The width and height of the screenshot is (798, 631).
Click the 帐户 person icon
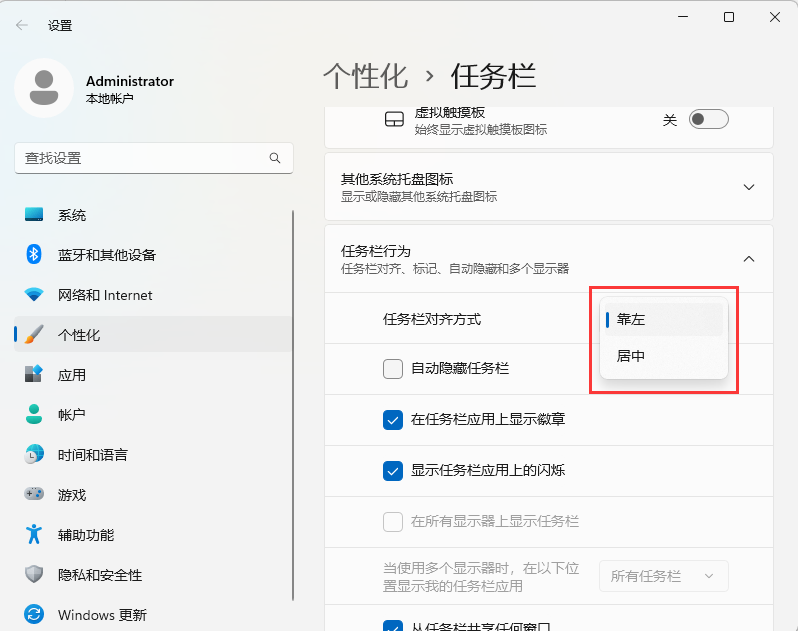click(x=34, y=414)
